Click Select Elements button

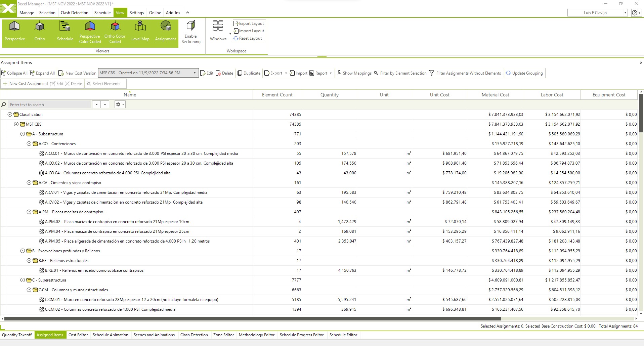click(x=103, y=84)
